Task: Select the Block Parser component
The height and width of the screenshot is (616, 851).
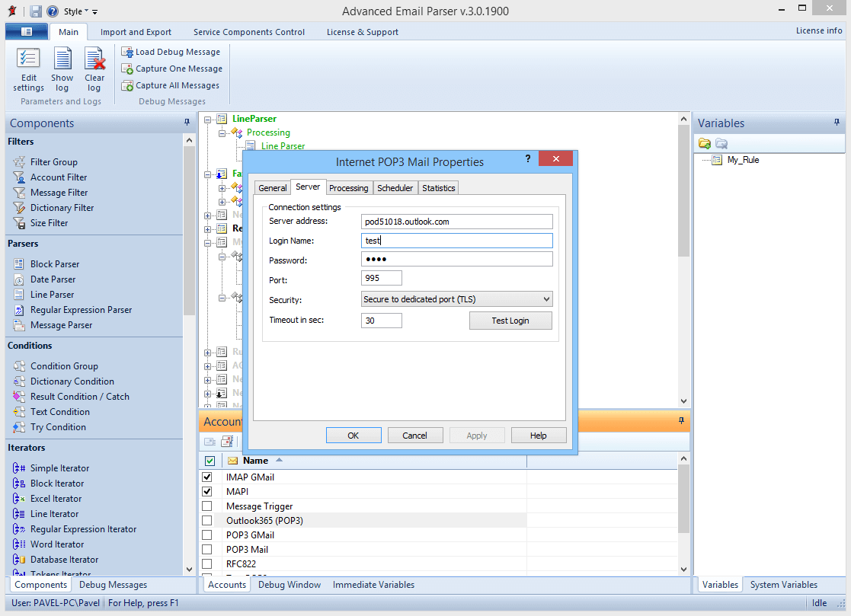Action: coord(46,264)
